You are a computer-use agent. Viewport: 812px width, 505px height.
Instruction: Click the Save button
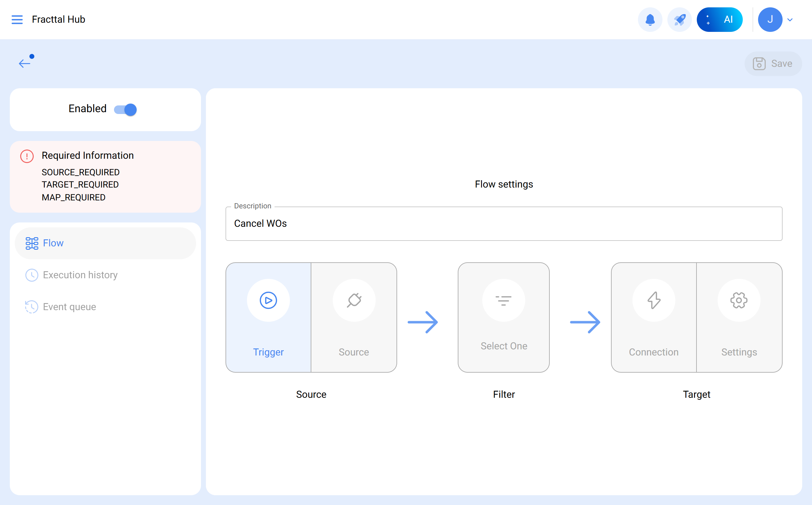(773, 63)
